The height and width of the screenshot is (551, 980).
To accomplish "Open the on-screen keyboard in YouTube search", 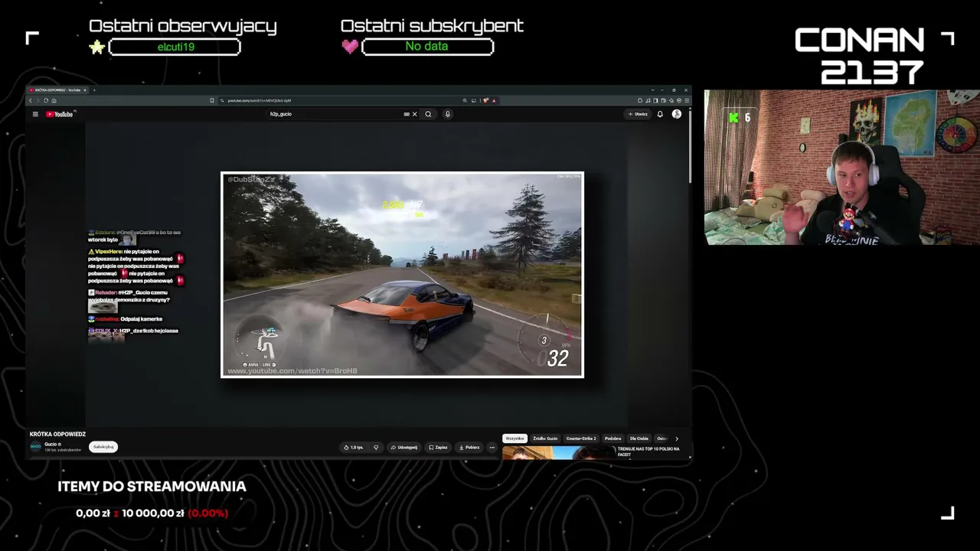I will pos(407,114).
